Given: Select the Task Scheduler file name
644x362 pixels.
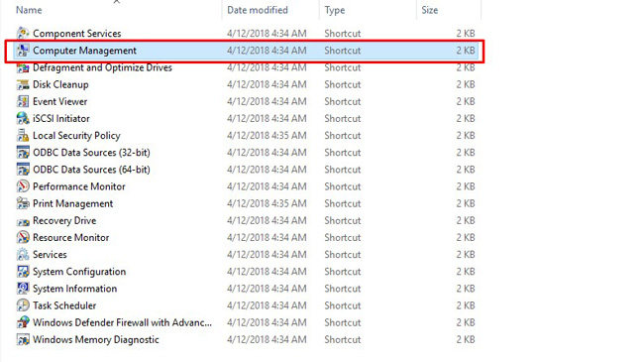Looking at the screenshot, I should point(64,305).
